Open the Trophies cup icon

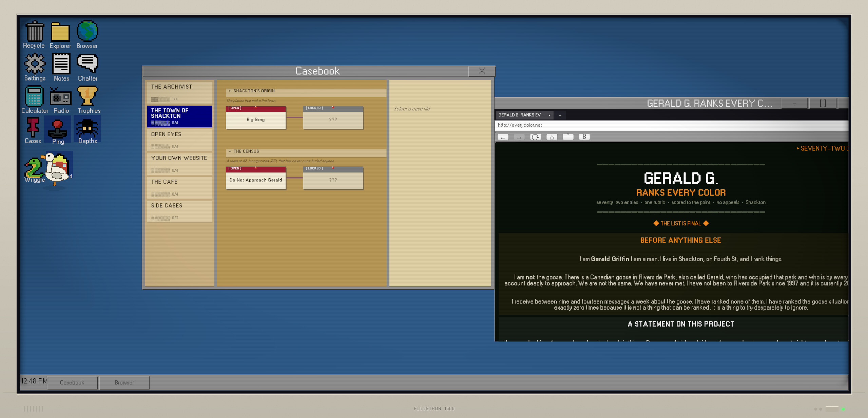tap(89, 100)
